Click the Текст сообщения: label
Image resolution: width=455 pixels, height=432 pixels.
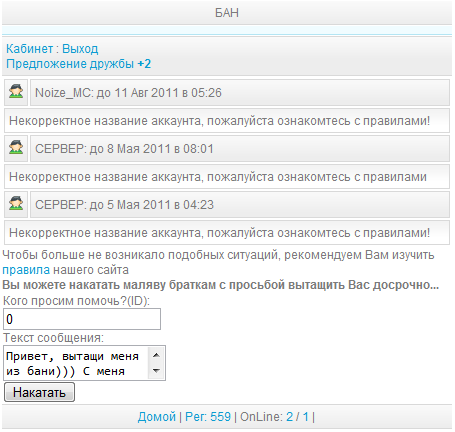click(54, 338)
